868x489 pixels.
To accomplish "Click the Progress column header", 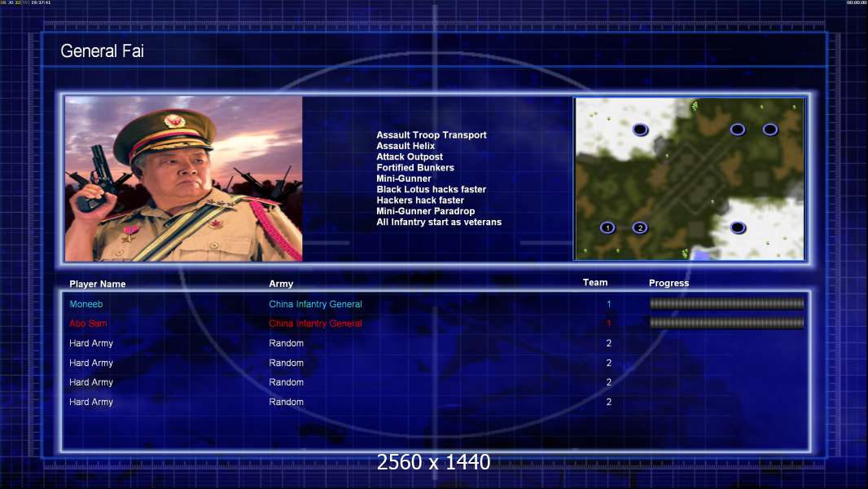I will (x=669, y=283).
